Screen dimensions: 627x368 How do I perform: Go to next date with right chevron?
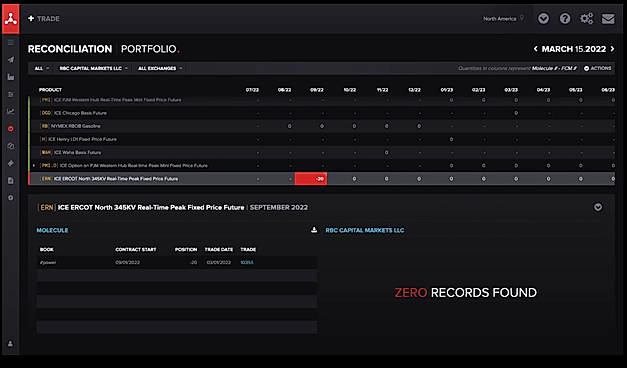coord(612,49)
